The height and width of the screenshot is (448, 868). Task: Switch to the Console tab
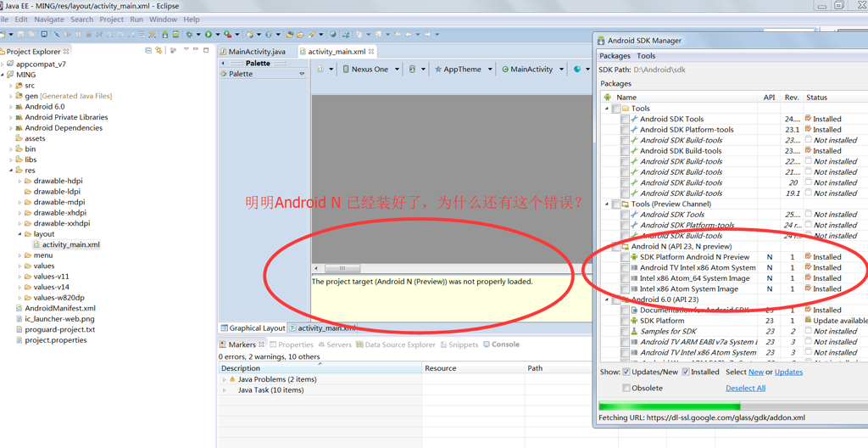point(501,344)
